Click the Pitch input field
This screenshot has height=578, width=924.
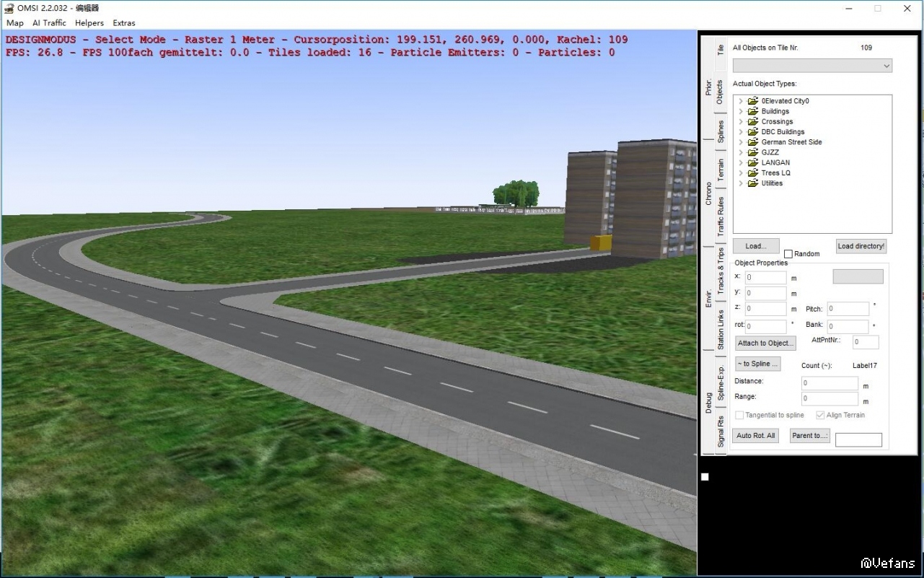coord(848,309)
